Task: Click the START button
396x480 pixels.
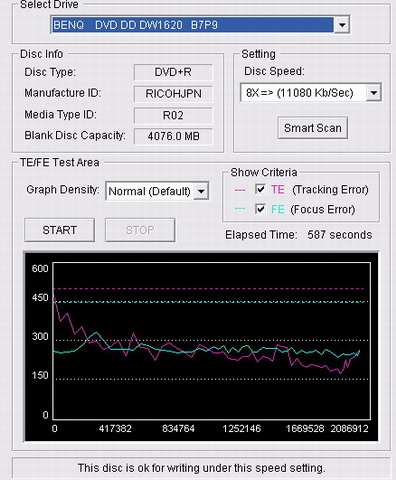Action: (60, 230)
